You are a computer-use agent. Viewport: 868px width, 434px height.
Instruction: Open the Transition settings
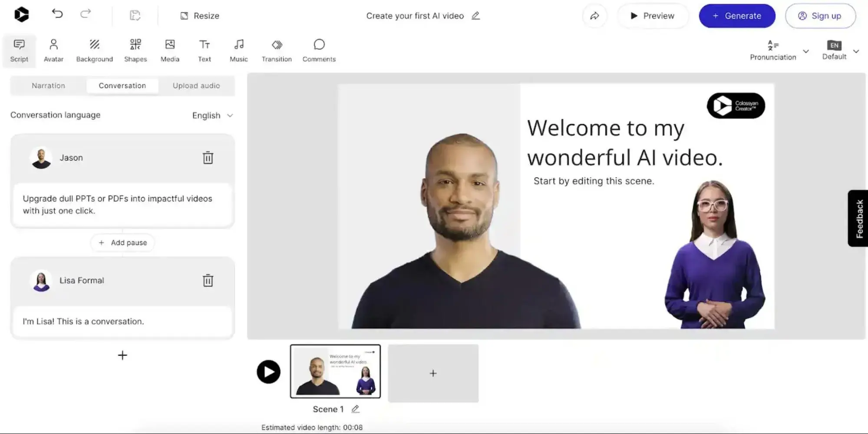pos(277,50)
